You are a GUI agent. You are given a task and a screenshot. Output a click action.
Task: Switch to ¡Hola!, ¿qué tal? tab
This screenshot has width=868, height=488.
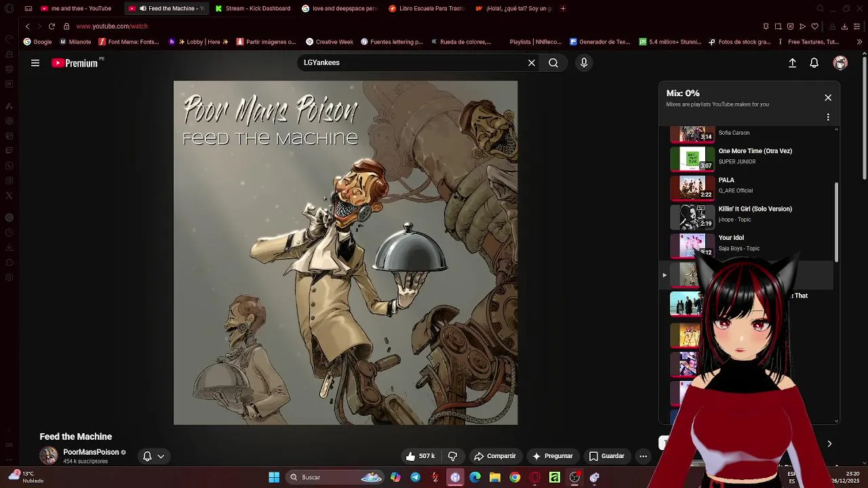pos(513,8)
